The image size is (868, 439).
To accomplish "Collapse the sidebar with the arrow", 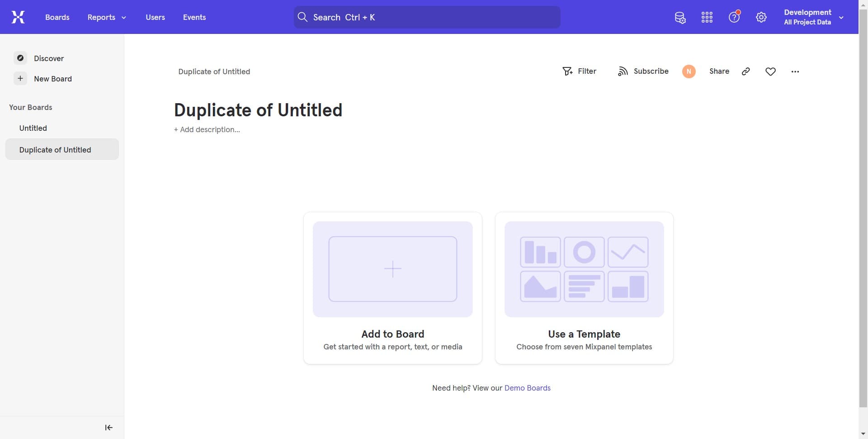I will coord(108,427).
